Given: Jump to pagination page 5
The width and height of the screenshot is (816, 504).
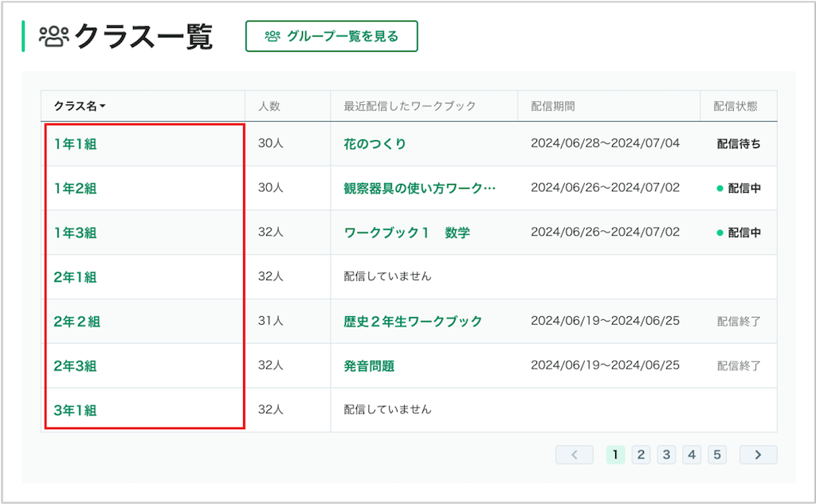Looking at the screenshot, I should coord(717,455).
